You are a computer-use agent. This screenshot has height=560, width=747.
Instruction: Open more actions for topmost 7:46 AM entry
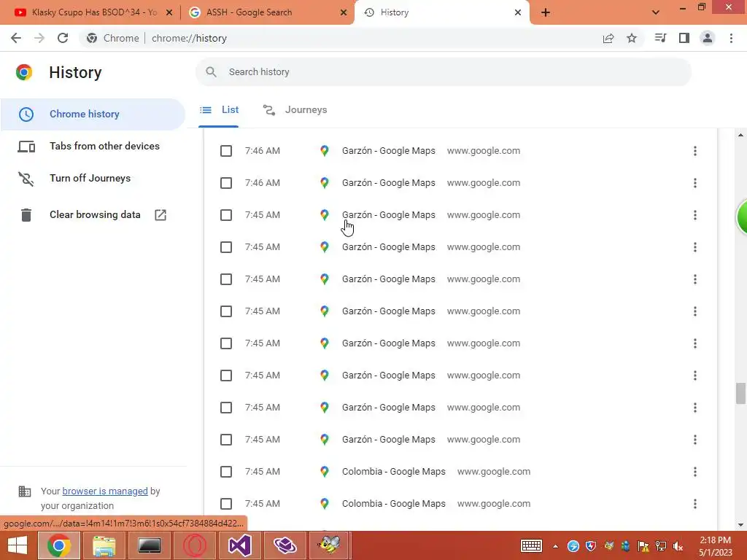pyautogui.click(x=695, y=151)
